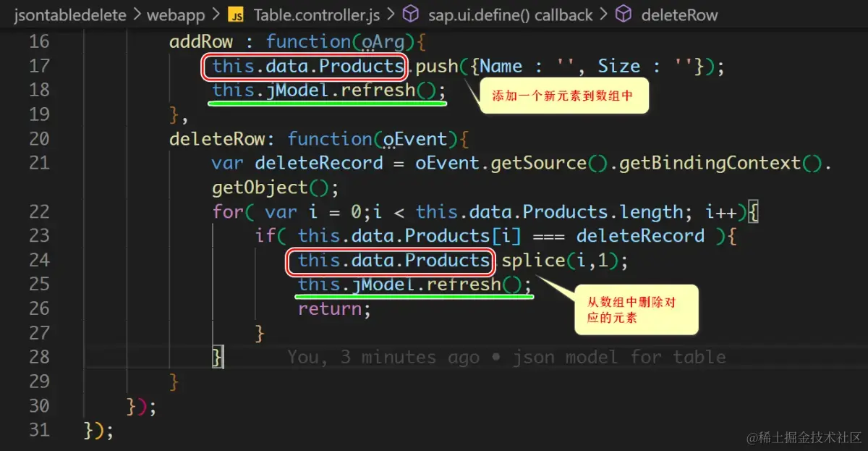Click refresh on line 25
The image size is (868, 451).
pyautogui.click(x=464, y=284)
